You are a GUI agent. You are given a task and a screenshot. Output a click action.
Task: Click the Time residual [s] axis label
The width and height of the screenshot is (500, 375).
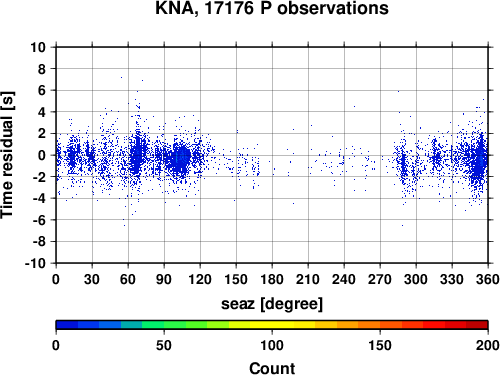7,155
